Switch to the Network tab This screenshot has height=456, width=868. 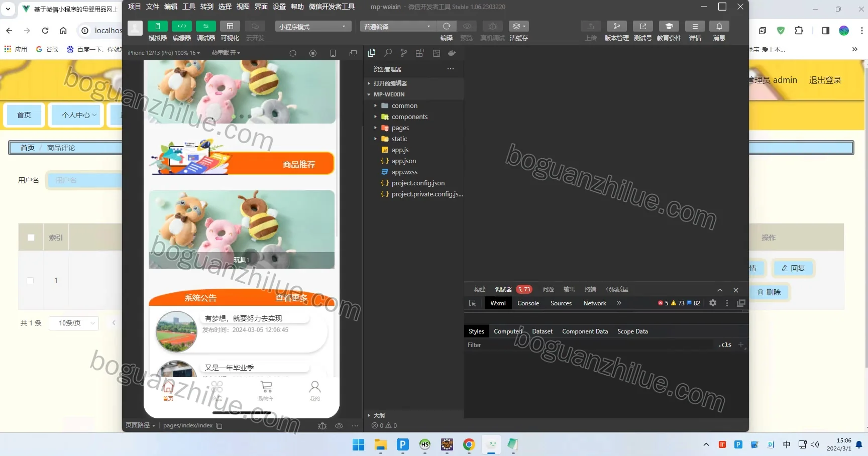(x=595, y=303)
